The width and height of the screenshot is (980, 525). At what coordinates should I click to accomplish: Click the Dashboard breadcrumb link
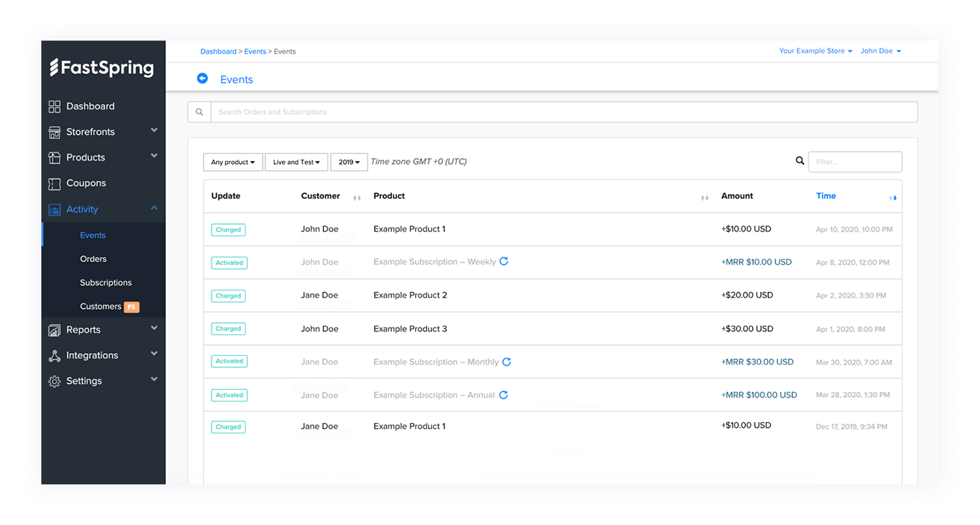(x=218, y=52)
